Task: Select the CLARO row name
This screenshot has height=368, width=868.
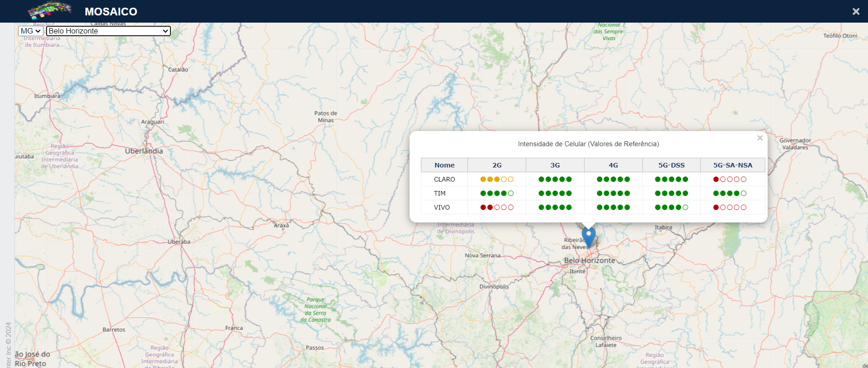Action: tap(444, 179)
